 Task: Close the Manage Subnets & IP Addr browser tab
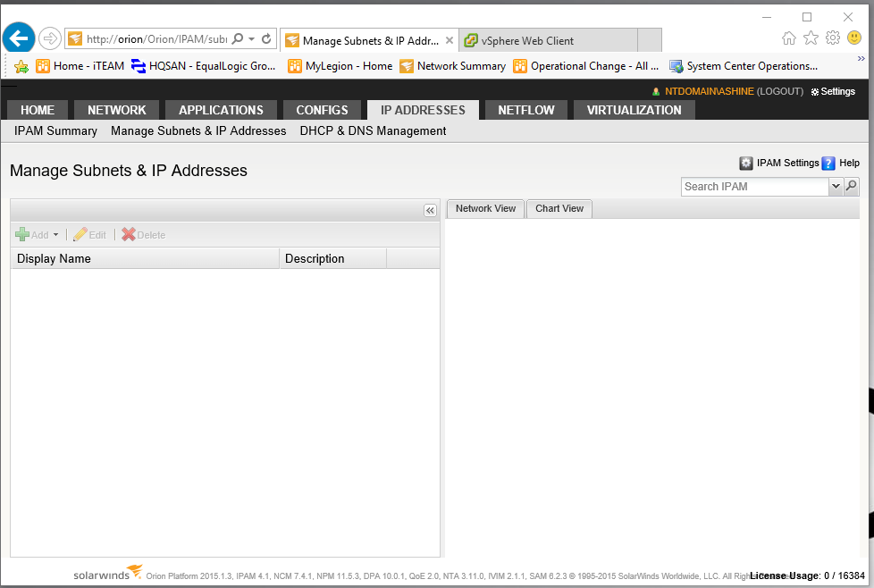450,40
